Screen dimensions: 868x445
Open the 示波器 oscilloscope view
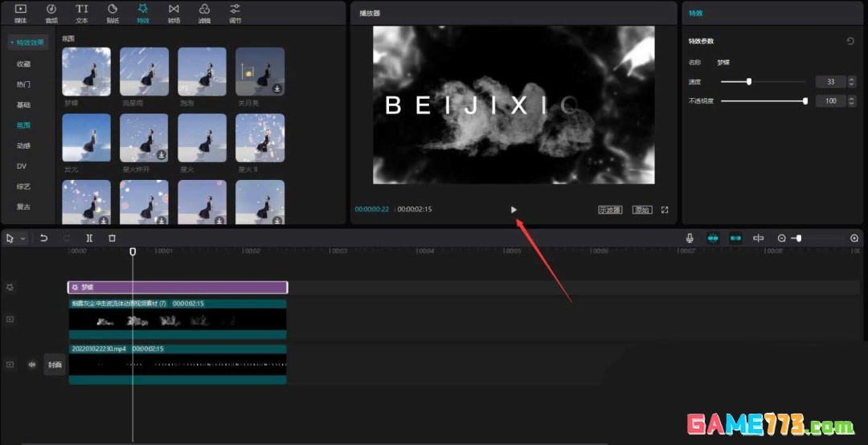(x=610, y=210)
